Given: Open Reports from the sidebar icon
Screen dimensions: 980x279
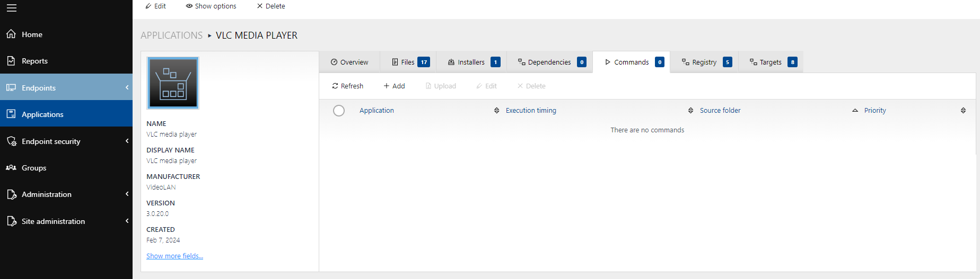Looking at the screenshot, I should point(11,61).
